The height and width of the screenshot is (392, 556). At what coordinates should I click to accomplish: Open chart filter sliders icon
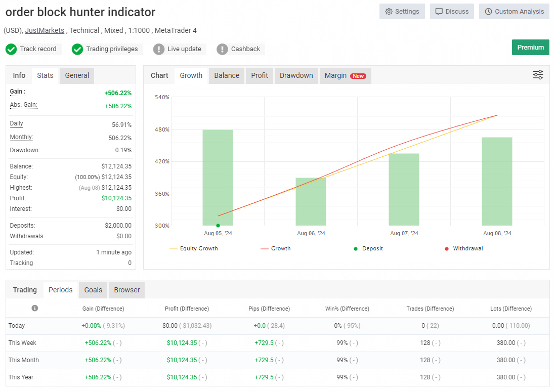point(538,75)
